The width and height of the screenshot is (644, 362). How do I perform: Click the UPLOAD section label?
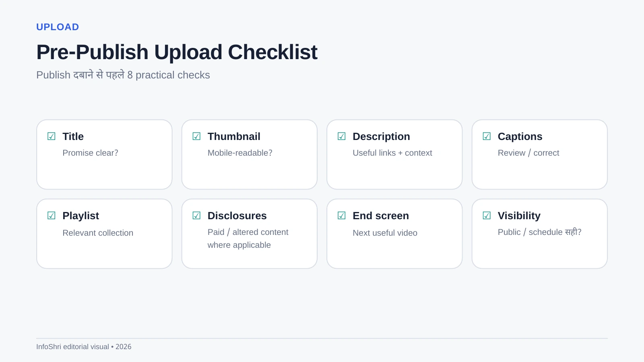point(58,27)
